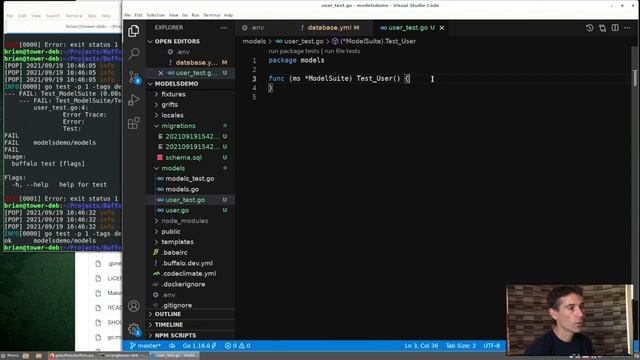
Task: Open the Selection menu
Action: (x=156, y=15)
